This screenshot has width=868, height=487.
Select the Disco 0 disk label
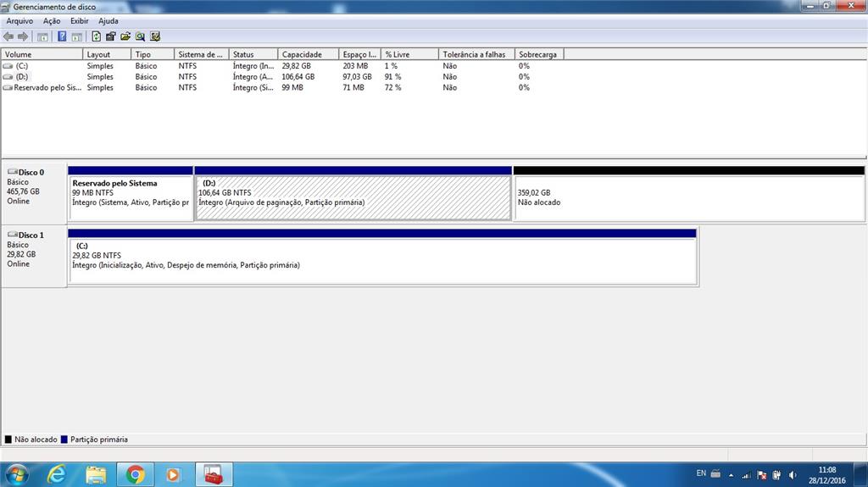(x=31, y=173)
